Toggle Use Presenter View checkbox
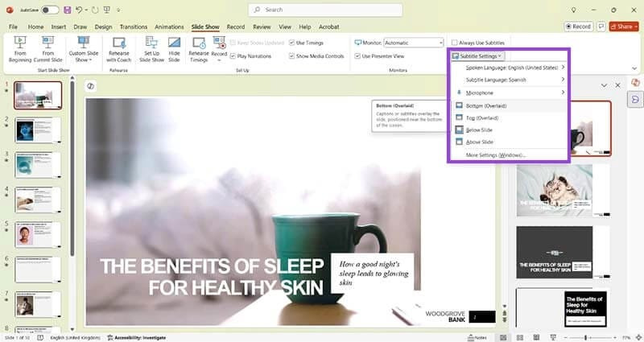 357,56
